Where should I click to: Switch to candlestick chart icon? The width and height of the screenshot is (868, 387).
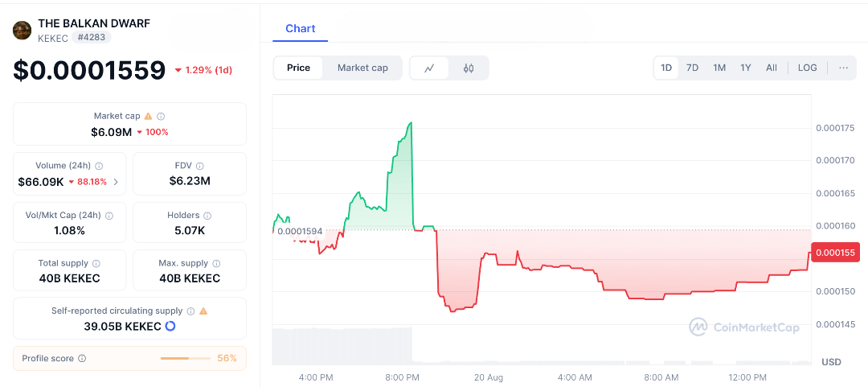coord(469,68)
